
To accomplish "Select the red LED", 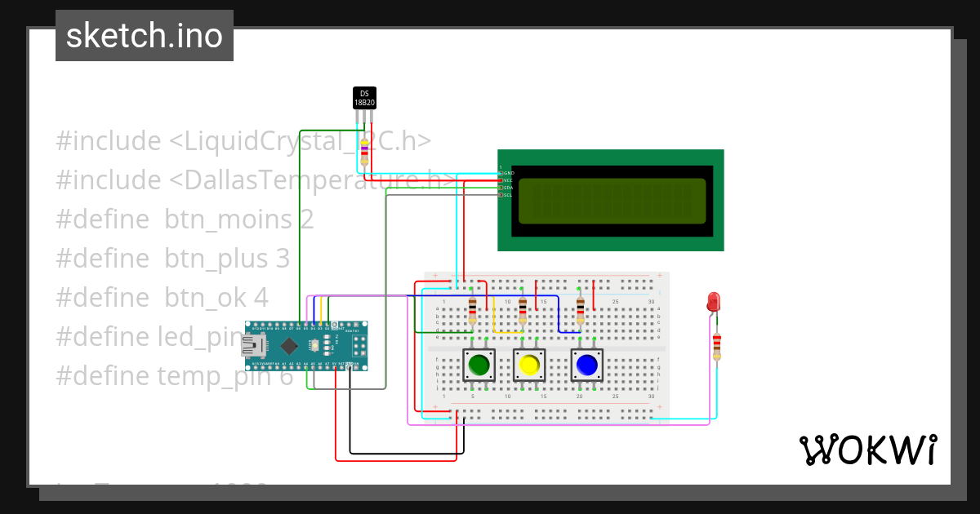I will pyautogui.click(x=712, y=302).
